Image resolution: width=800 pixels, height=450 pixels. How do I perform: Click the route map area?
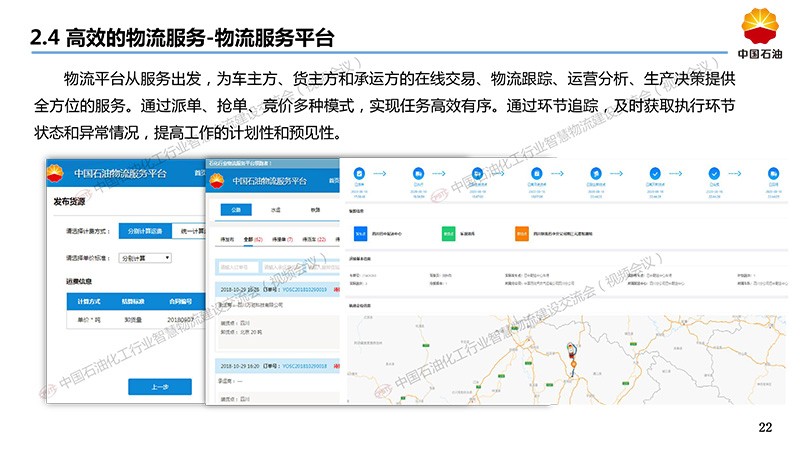click(567, 360)
